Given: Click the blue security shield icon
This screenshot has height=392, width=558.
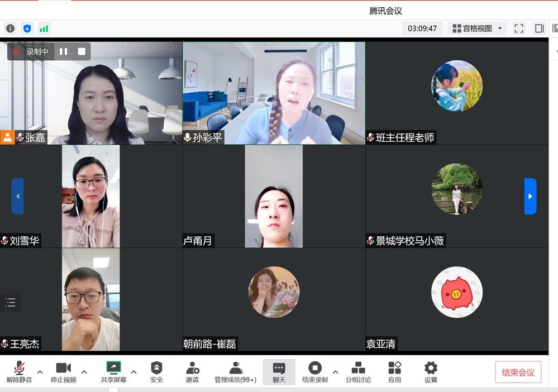Looking at the screenshot, I should point(27,28).
